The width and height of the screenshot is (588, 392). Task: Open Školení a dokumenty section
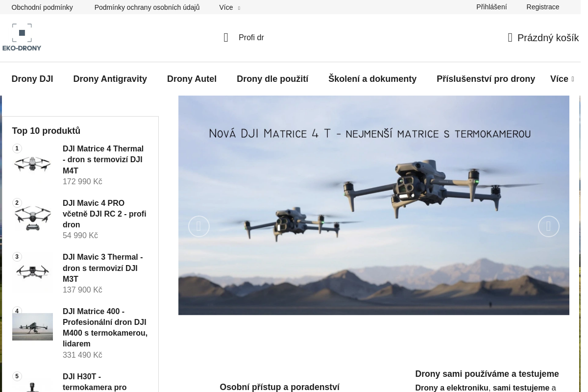click(372, 79)
